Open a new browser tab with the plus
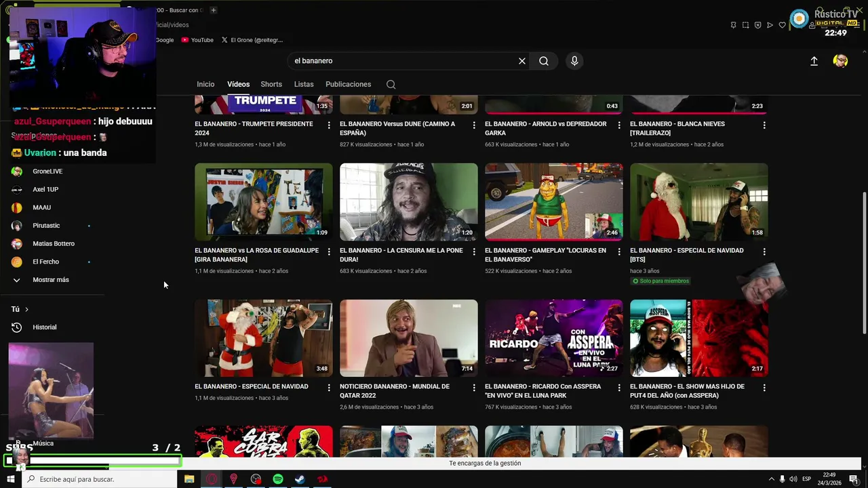The image size is (868, 488). tap(213, 10)
